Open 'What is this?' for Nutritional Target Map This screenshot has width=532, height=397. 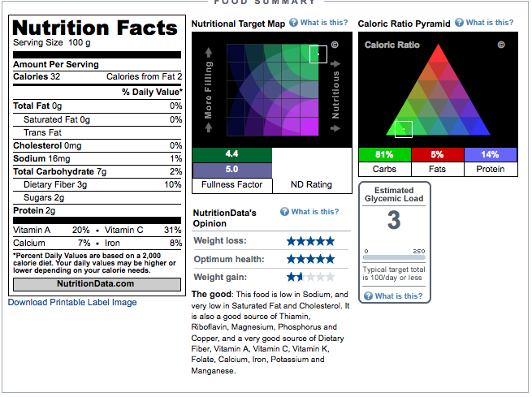point(324,23)
